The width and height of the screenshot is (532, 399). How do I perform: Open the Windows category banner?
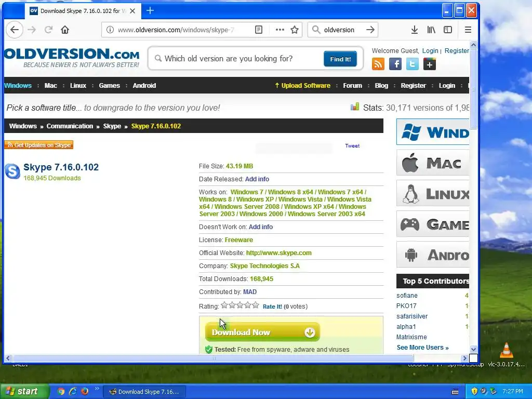click(433, 131)
